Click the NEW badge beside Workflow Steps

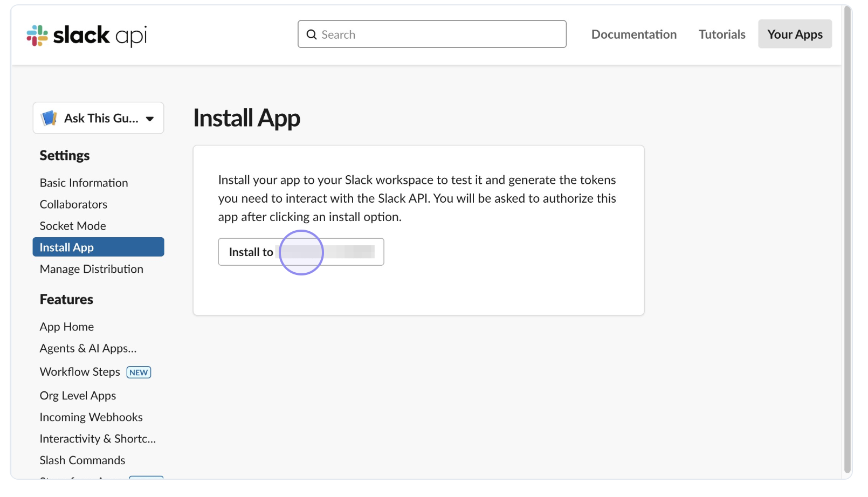click(139, 372)
